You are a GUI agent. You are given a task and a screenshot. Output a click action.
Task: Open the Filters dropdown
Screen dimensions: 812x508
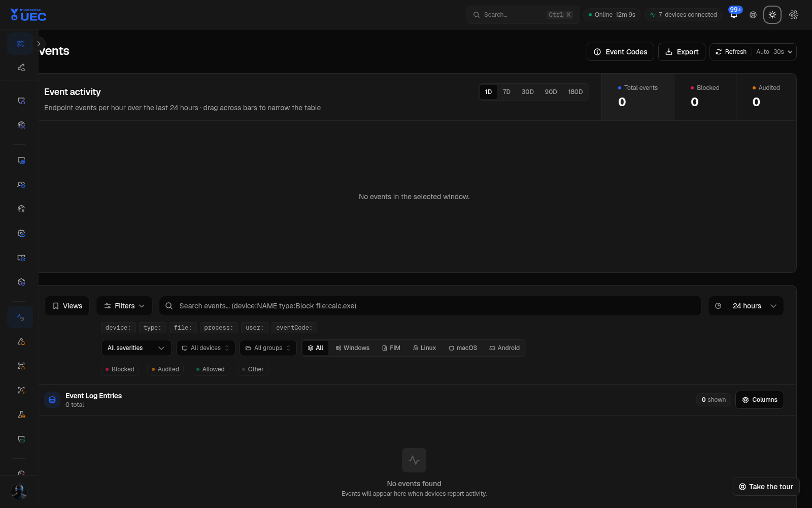pyautogui.click(x=124, y=306)
